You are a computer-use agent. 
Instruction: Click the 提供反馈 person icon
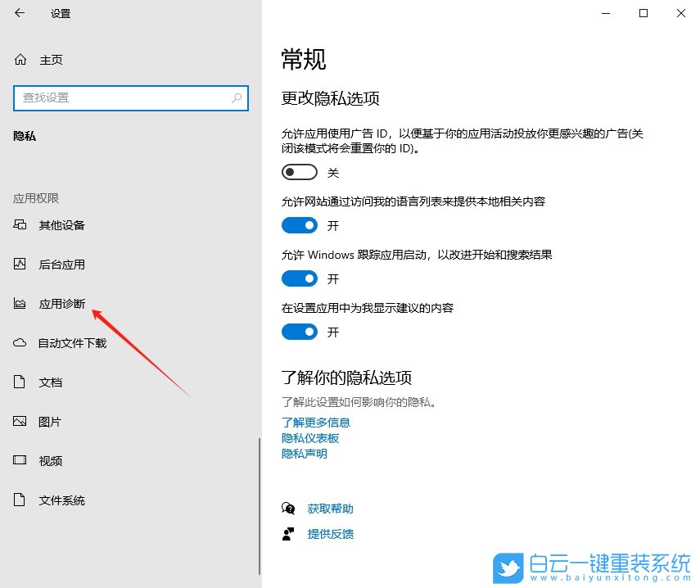tap(288, 534)
